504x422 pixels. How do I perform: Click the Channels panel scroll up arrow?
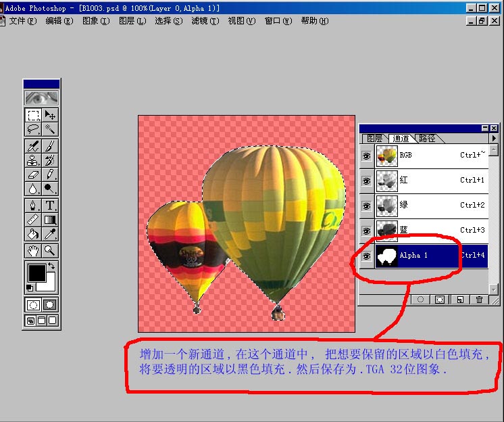coord(493,150)
